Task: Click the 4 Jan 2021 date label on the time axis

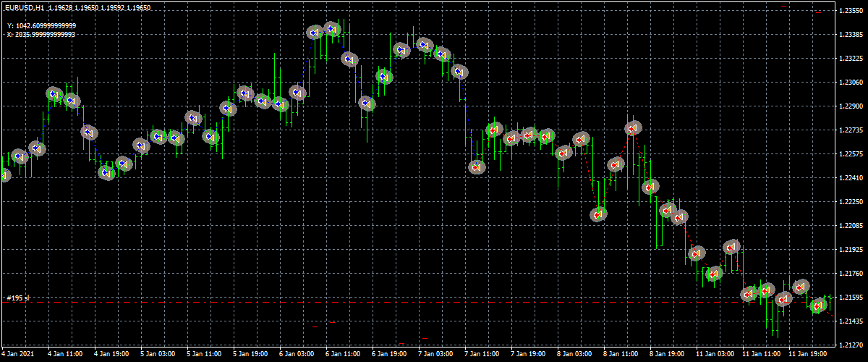Action: click(x=18, y=355)
